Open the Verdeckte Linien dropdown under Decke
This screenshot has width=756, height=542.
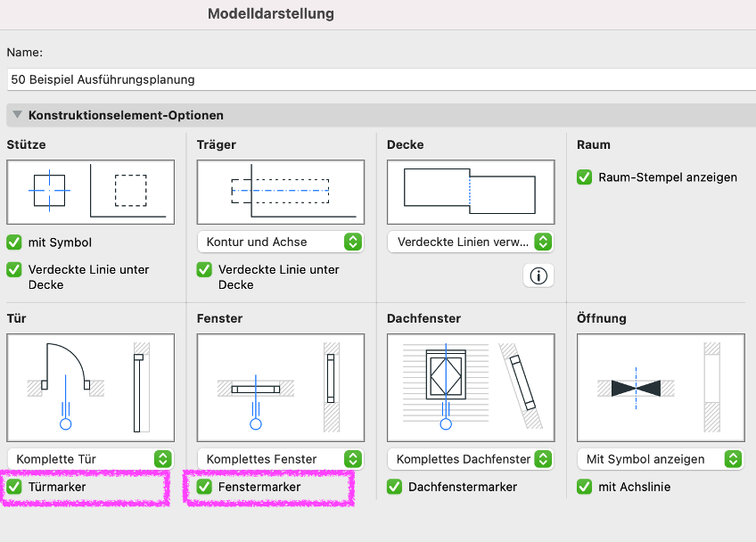point(471,242)
